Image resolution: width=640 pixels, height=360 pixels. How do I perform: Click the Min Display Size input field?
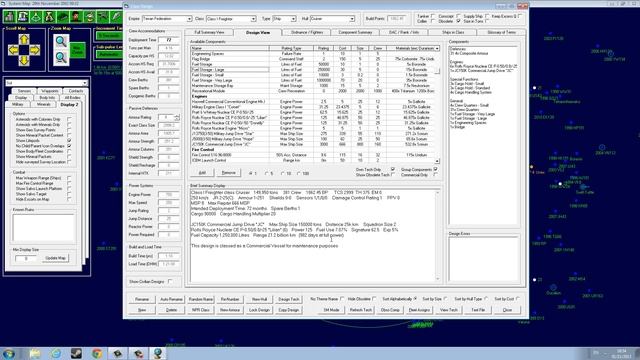[26, 258]
